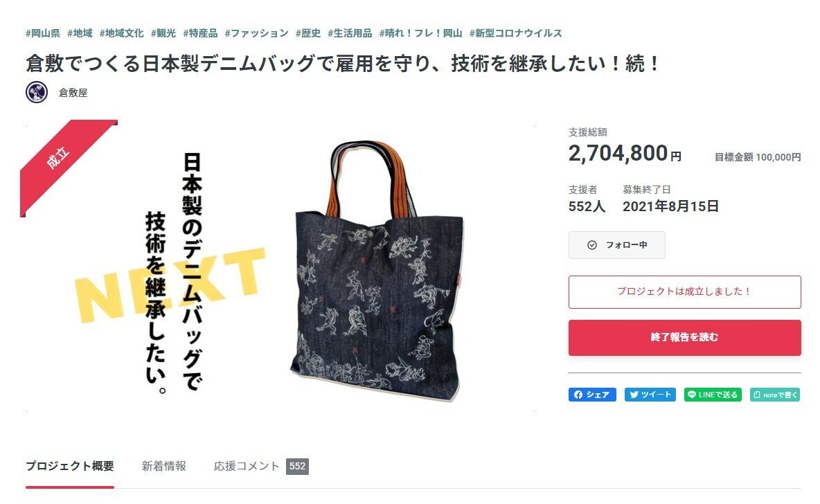The height and width of the screenshot is (504, 820).
Task: Open the 応援コメント tab
Action: tap(247, 466)
